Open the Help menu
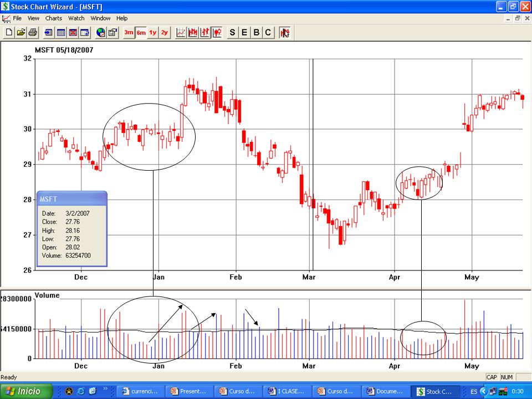The image size is (532, 399). click(x=122, y=18)
